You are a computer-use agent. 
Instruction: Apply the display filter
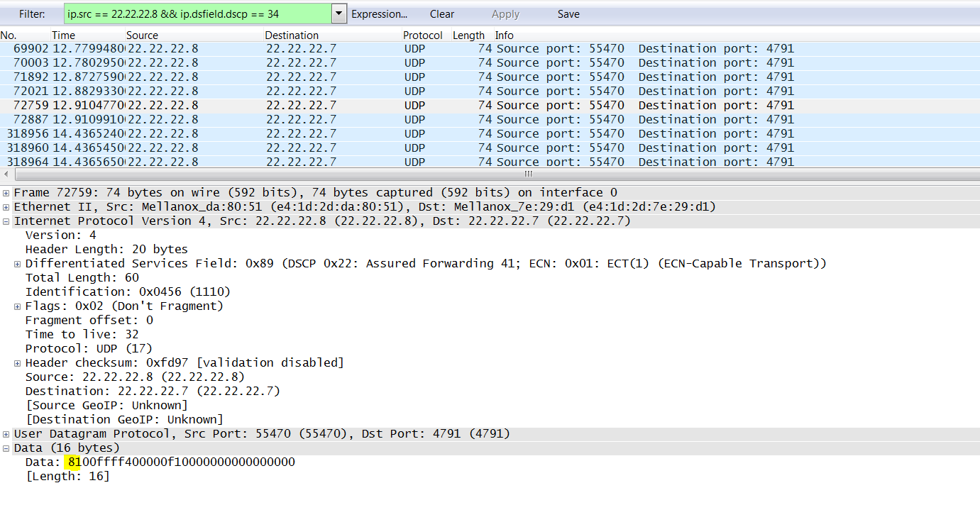[x=505, y=14]
